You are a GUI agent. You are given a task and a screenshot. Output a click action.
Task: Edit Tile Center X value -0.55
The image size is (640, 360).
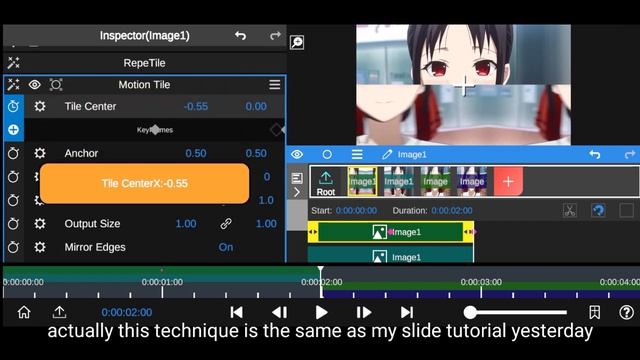point(196,107)
